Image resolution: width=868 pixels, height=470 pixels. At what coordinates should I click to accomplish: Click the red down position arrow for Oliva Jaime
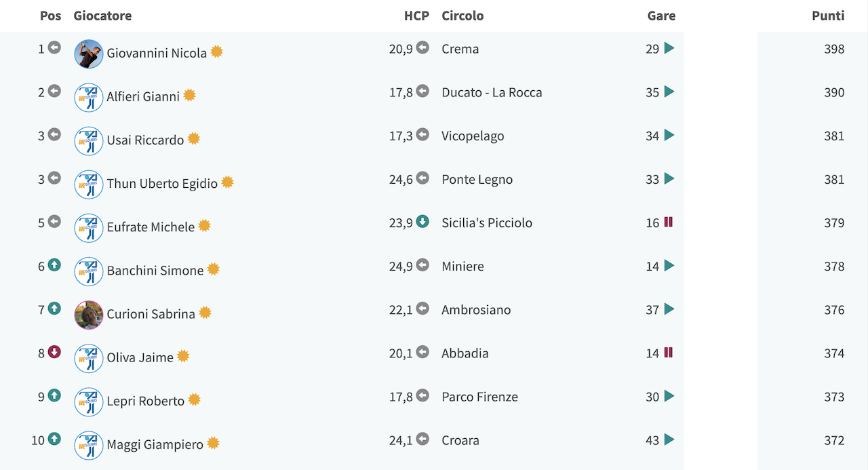point(54,352)
